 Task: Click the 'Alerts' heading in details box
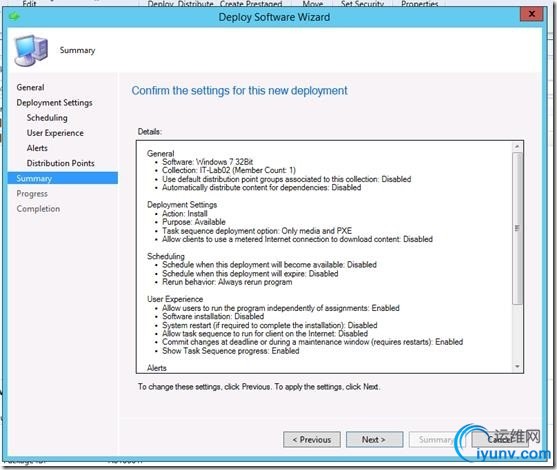point(157,368)
